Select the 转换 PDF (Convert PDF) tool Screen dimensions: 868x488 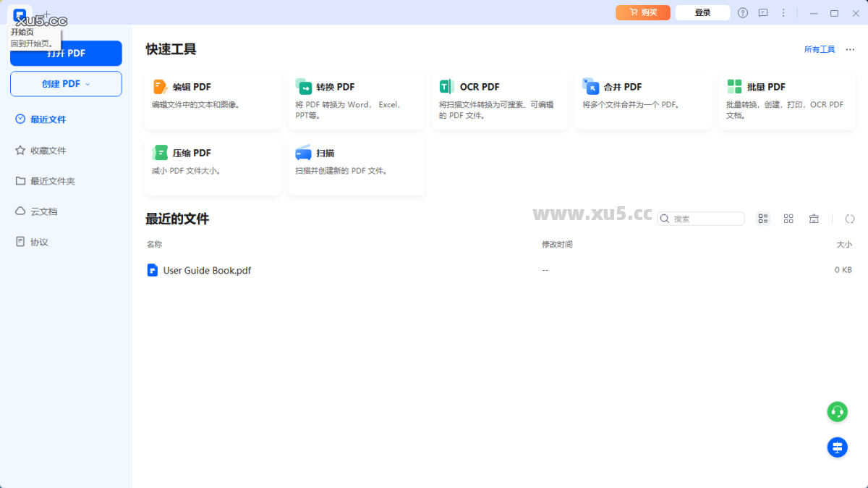(356, 99)
